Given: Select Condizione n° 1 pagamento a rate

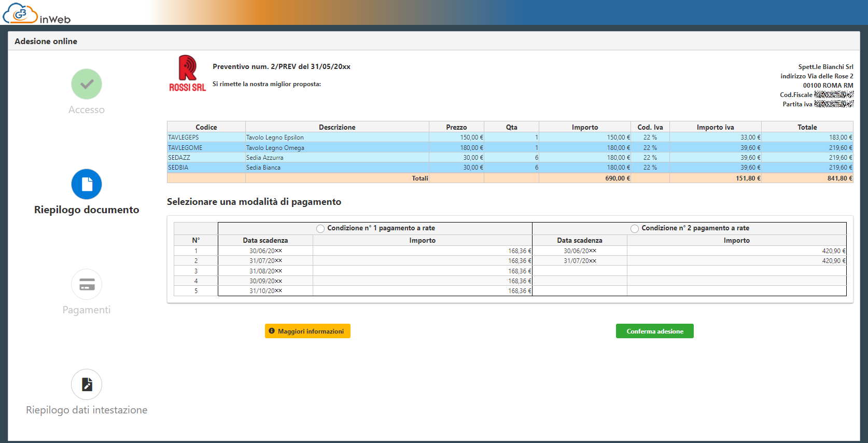Looking at the screenshot, I should click(x=320, y=229).
